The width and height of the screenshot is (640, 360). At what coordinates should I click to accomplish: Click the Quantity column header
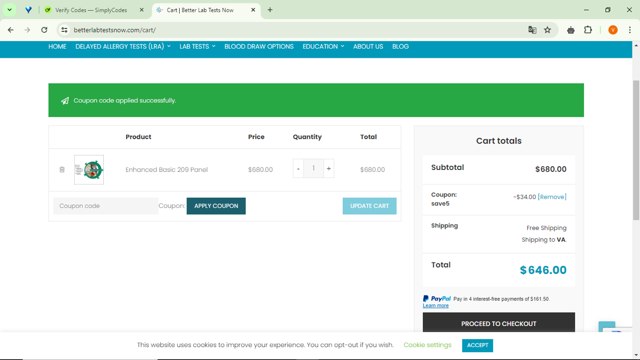(x=307, y=137)
